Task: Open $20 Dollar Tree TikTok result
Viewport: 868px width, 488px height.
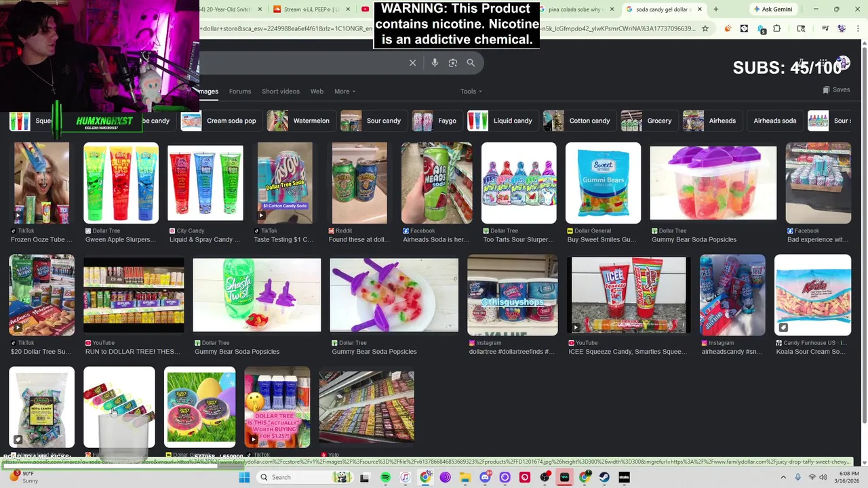Action: (41, 295)
